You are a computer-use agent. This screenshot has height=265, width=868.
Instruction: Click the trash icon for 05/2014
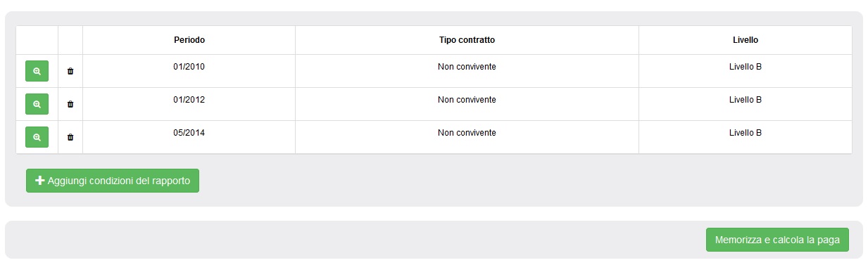(x=70, y=137)
